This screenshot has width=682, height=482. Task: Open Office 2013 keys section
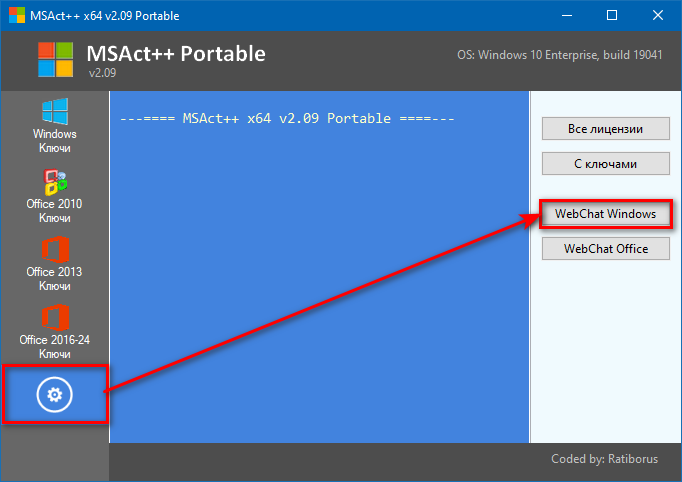54,264
